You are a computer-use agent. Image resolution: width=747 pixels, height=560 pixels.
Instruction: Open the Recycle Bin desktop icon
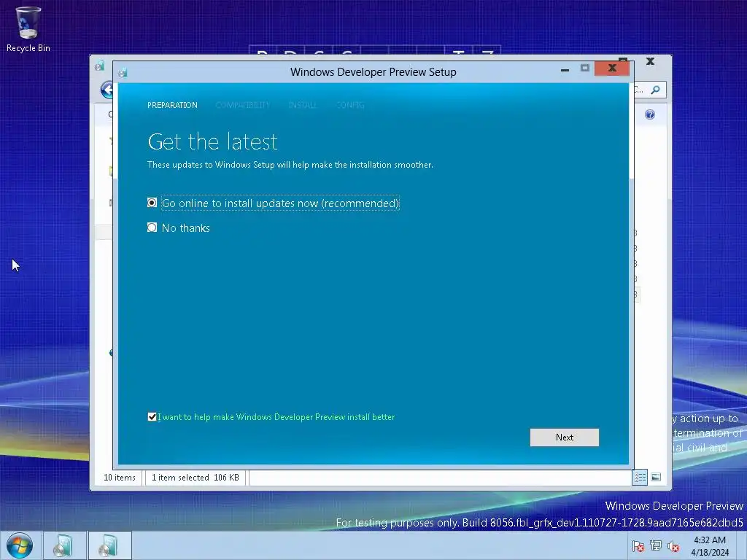[28, 29]
